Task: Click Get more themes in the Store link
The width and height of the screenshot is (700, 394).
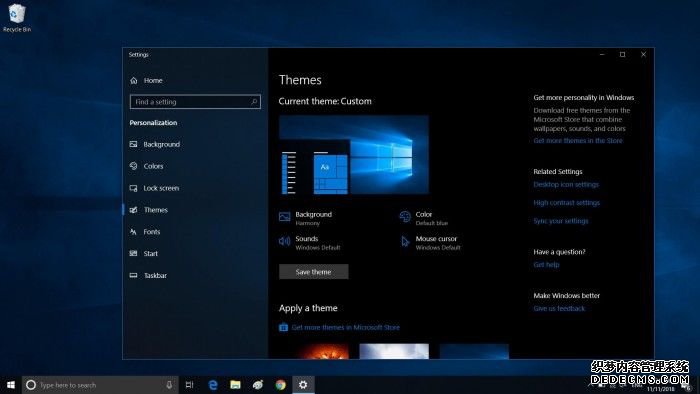Action: point(578,141)
